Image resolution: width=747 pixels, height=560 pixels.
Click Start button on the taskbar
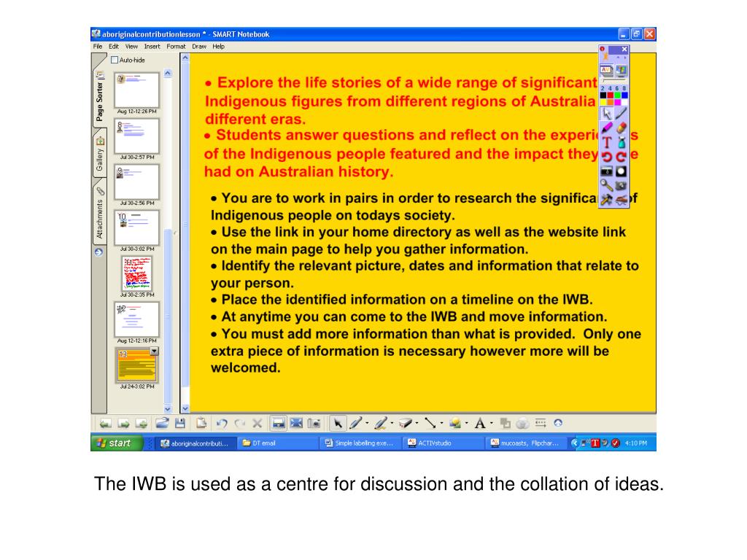(x=117, y=443)
